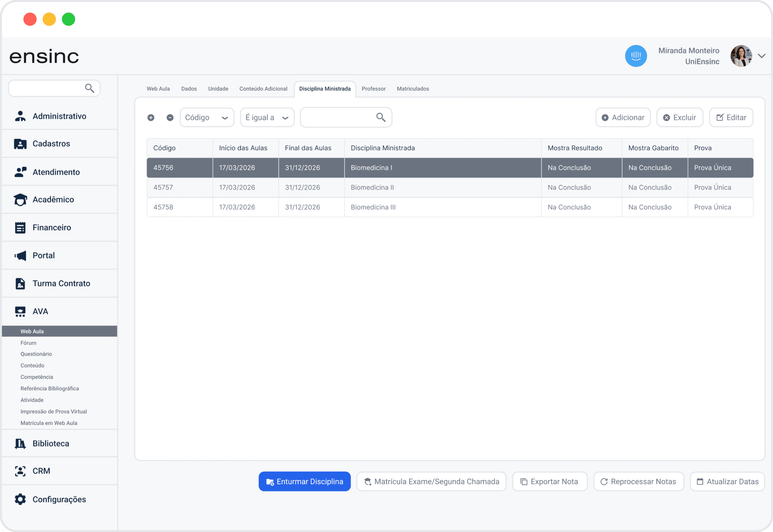773x532 pixels.
Task: Switch to the Conteúdo Adicional tab
Action: pyautogui.click(x=263, y=89)
